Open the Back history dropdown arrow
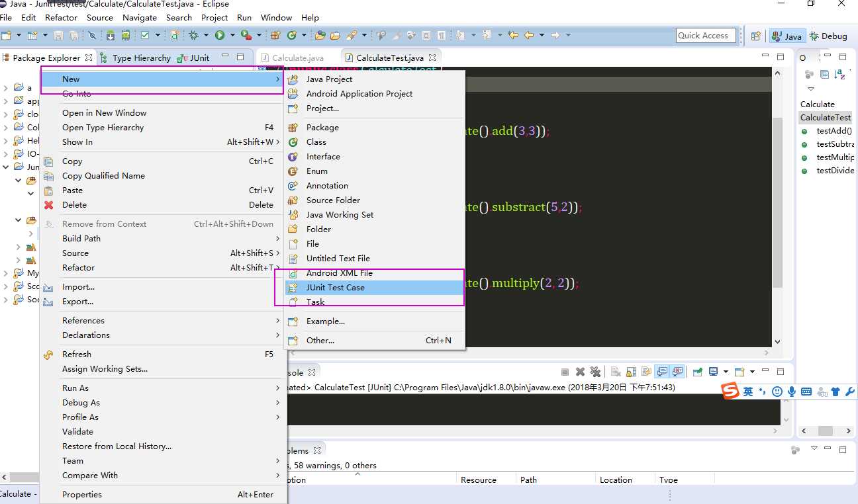The height and width of the screenshot is (504, 858). (x=542, y=35)
